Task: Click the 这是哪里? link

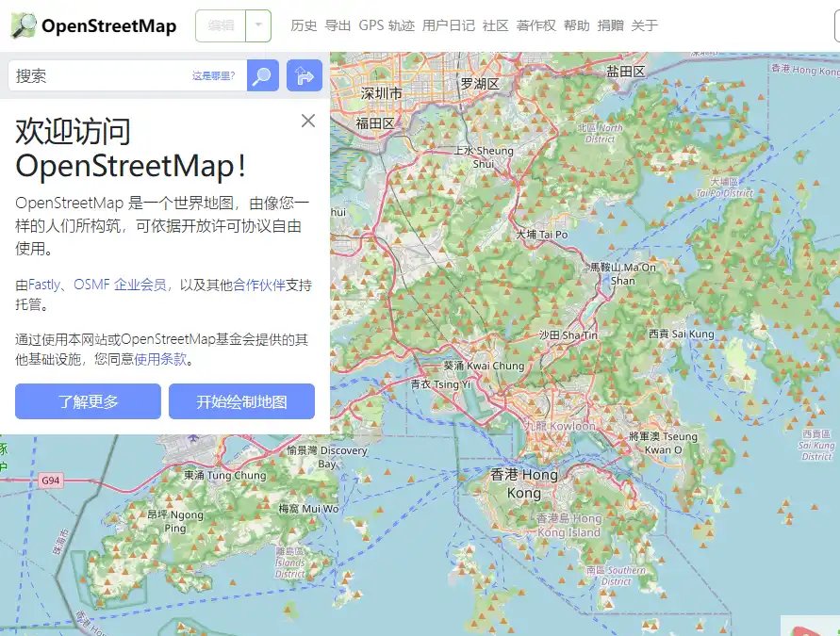Action: 214,76
